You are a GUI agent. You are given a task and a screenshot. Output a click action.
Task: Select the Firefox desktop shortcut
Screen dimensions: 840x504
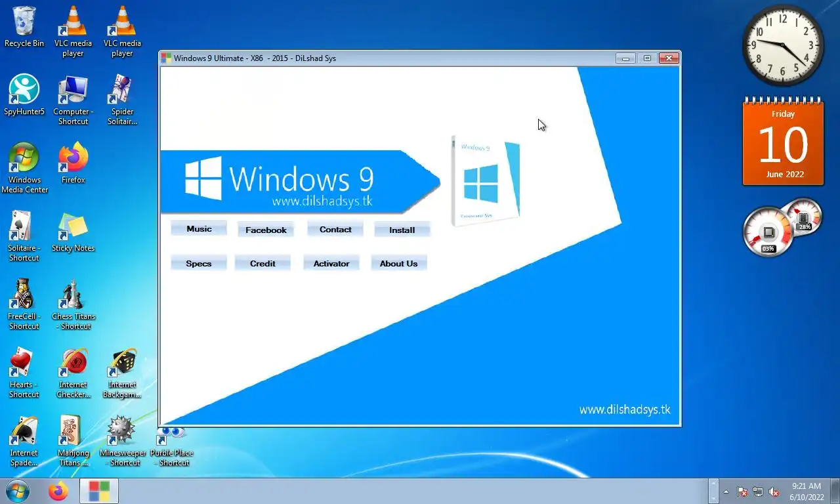[x=73, y=163]
